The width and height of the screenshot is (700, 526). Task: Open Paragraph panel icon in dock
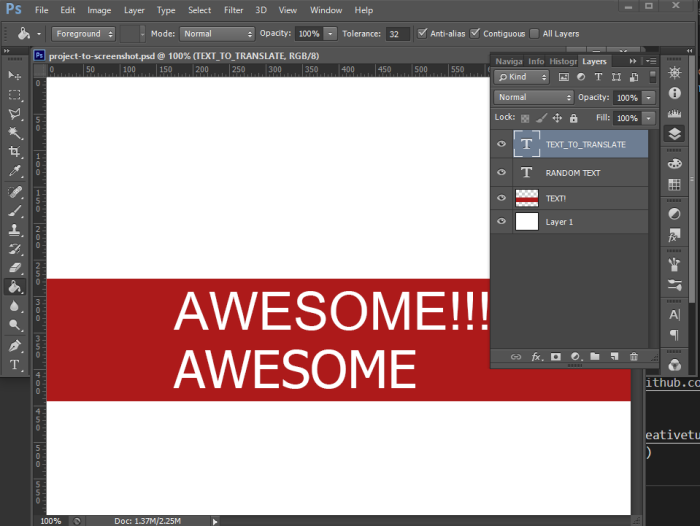[x=674, y=334]
